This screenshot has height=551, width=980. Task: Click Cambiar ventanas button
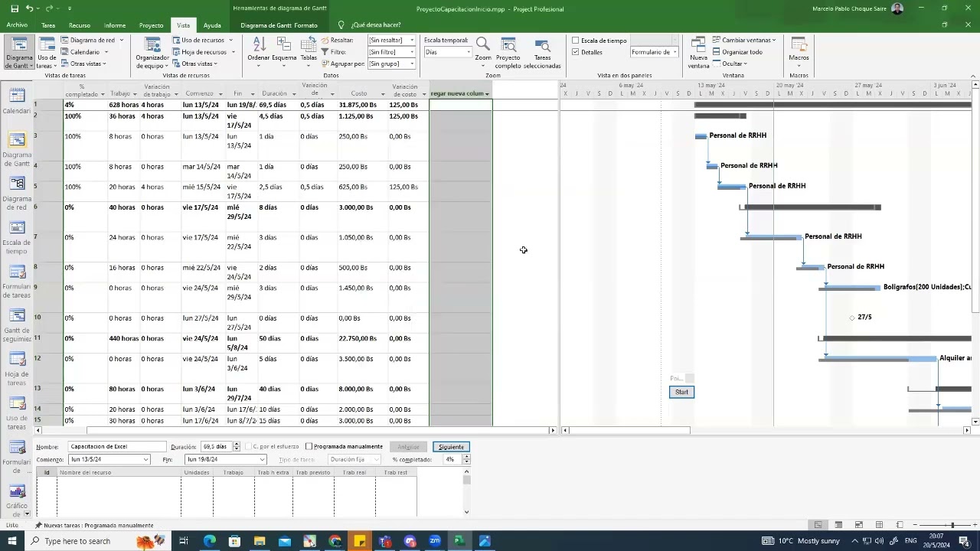[x=743, y=40]
